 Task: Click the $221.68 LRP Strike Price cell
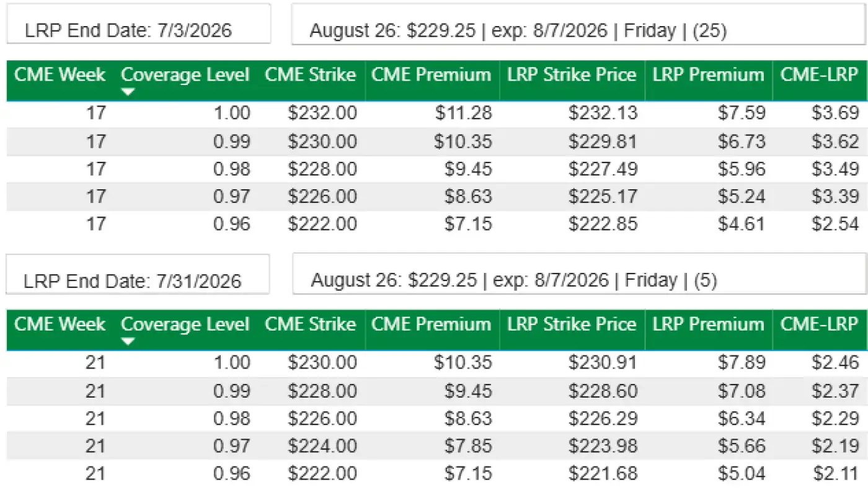(603, 474)
